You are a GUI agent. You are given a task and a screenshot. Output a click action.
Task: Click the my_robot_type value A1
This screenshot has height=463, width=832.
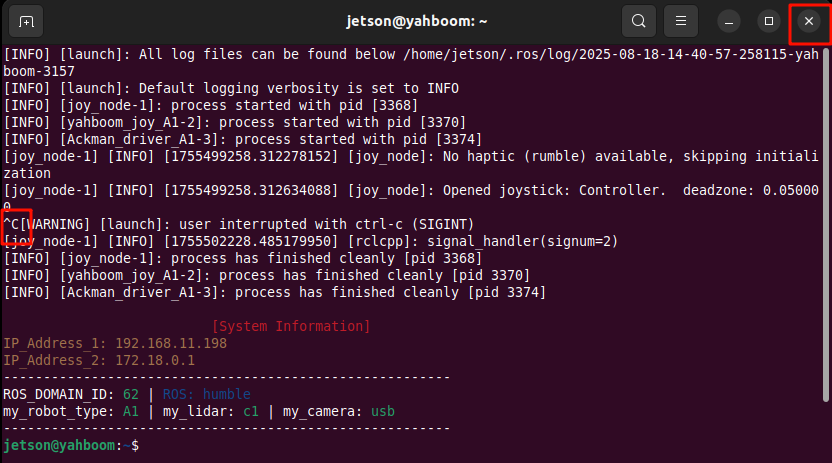pos(129,411)
